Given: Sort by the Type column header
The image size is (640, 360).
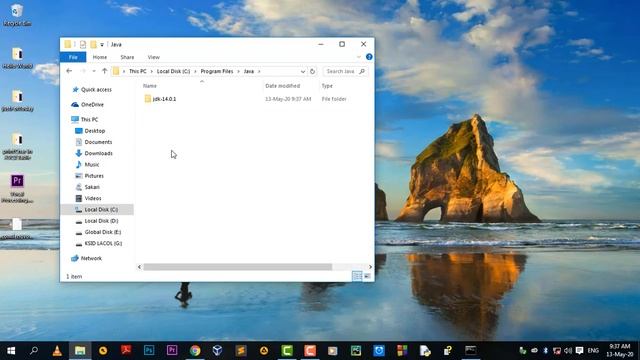Looking at the screenshot, I should tap(327, 86).
